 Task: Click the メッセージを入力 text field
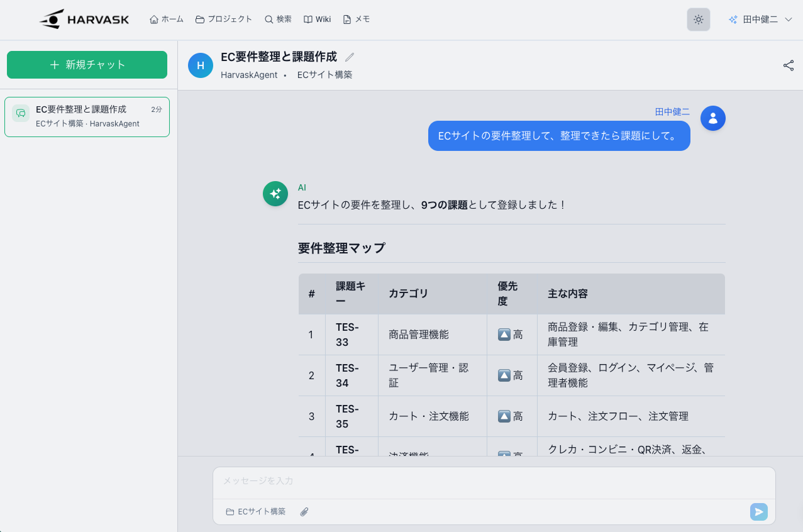coord(494,481)
